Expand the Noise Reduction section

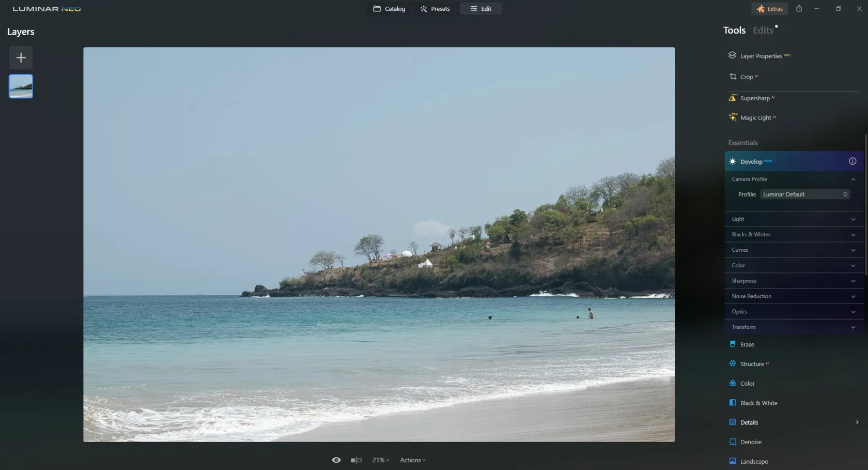point(793,296)
